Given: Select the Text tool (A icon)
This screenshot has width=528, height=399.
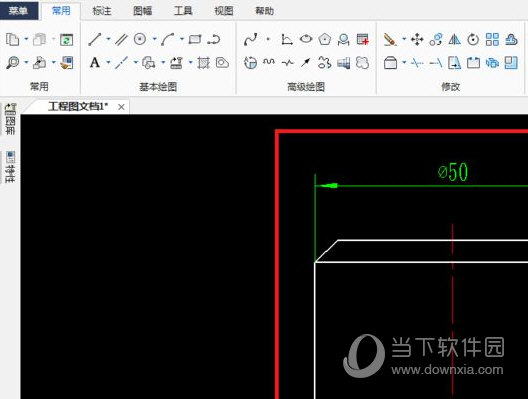Looking at the screenshot, I should 95,63.
